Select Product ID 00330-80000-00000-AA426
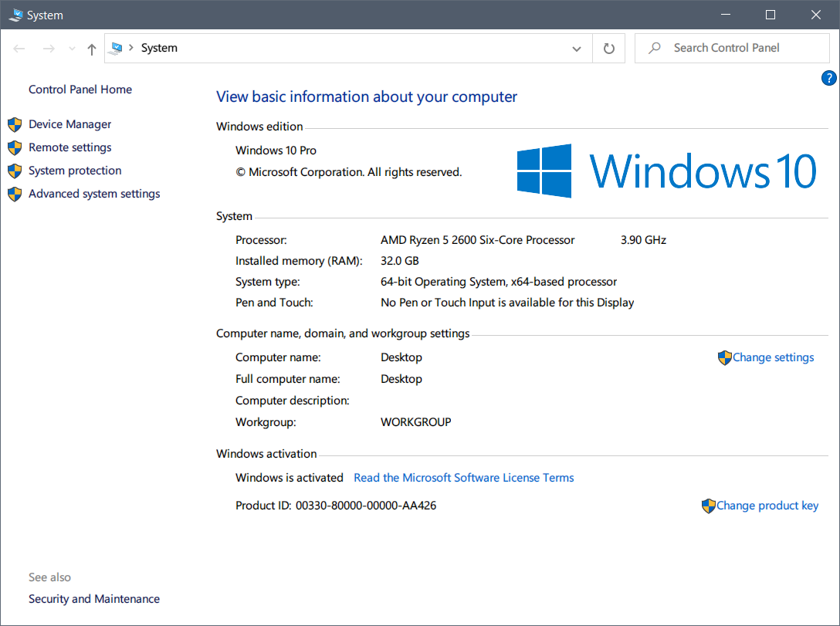 coord(336,506)
